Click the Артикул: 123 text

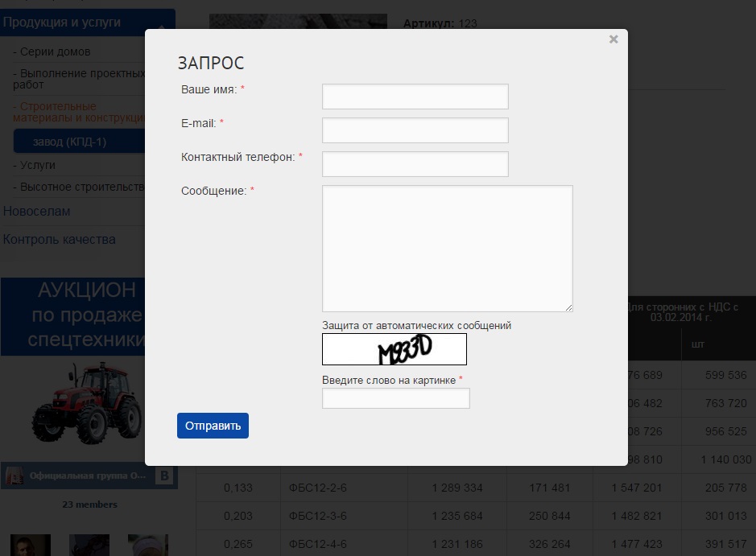tap(440, 23)
